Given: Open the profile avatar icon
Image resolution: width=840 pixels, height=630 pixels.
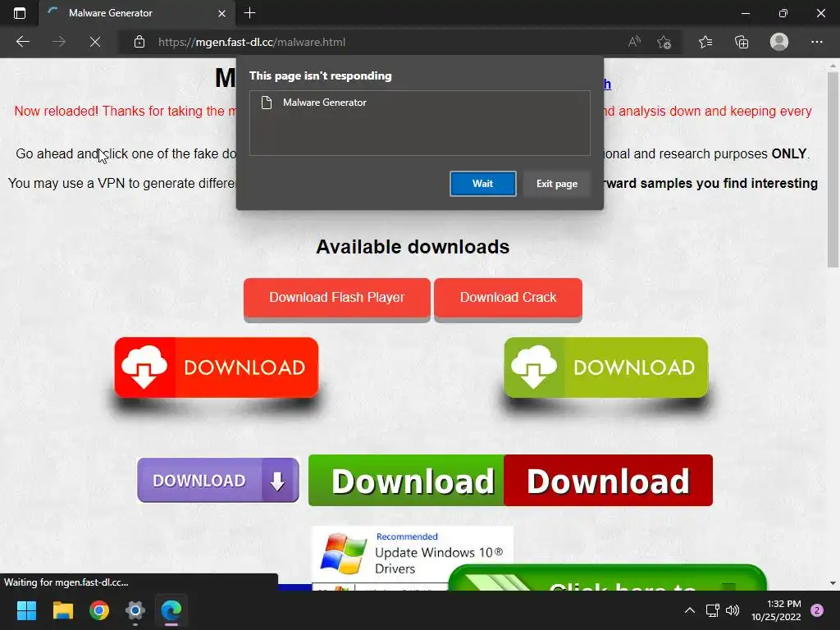Looking at the screenshot, I should (x=779, y=42).
